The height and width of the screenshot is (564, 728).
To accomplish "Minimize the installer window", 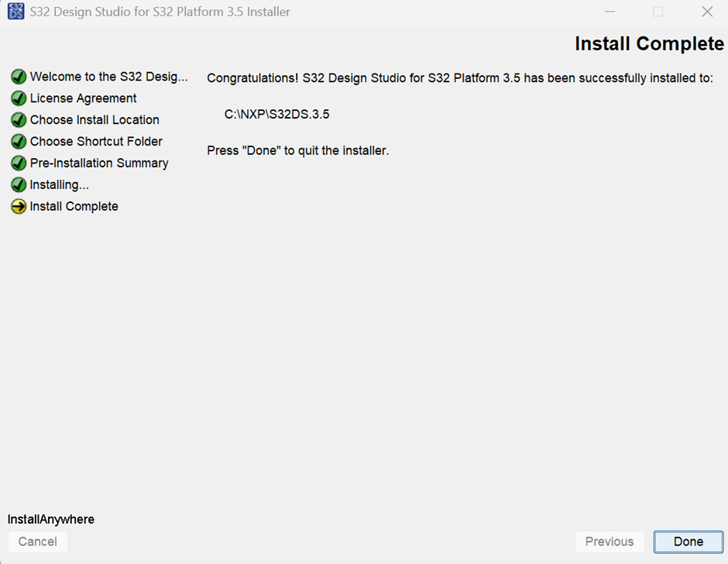I will (x=610, y=12).
